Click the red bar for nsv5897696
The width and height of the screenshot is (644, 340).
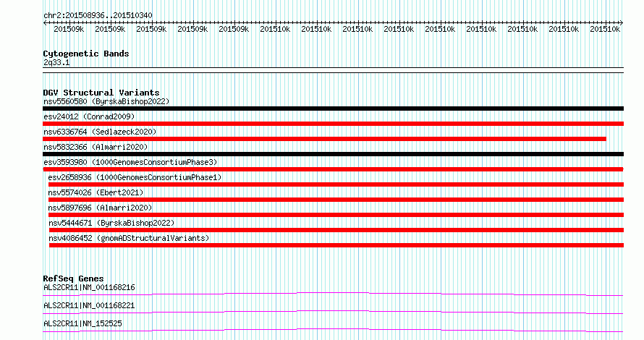point(336,215)
